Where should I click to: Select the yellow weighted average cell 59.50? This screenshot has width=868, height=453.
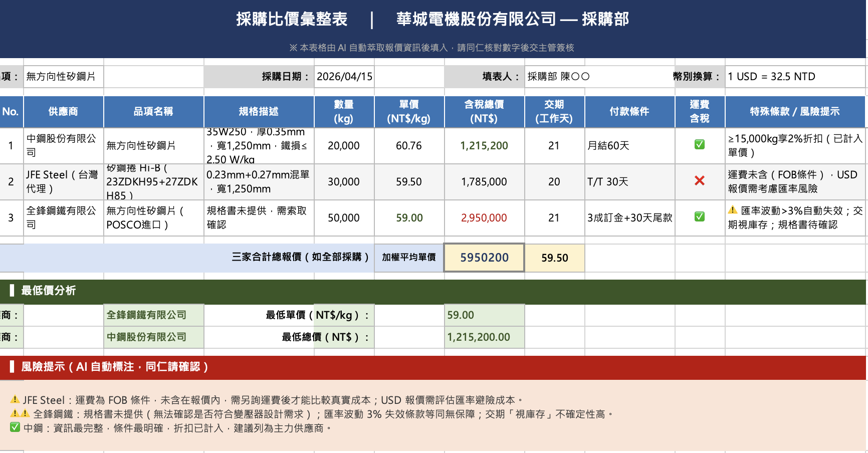tap(555, 258)
